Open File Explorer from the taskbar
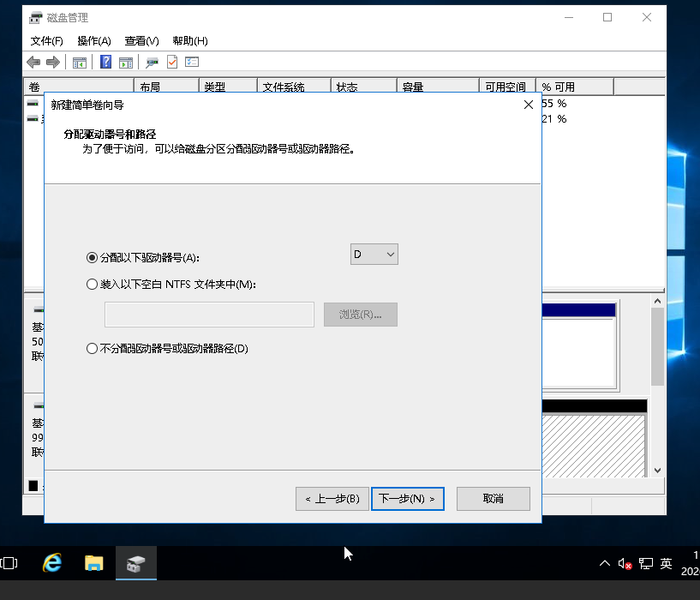Screen dimensions: 700x600 (94, 563)
